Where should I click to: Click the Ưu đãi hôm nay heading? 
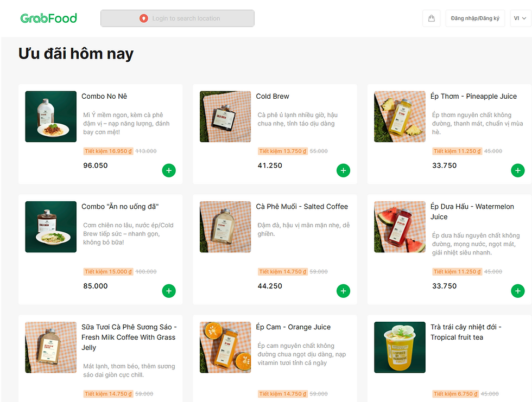tap(77, 53)
